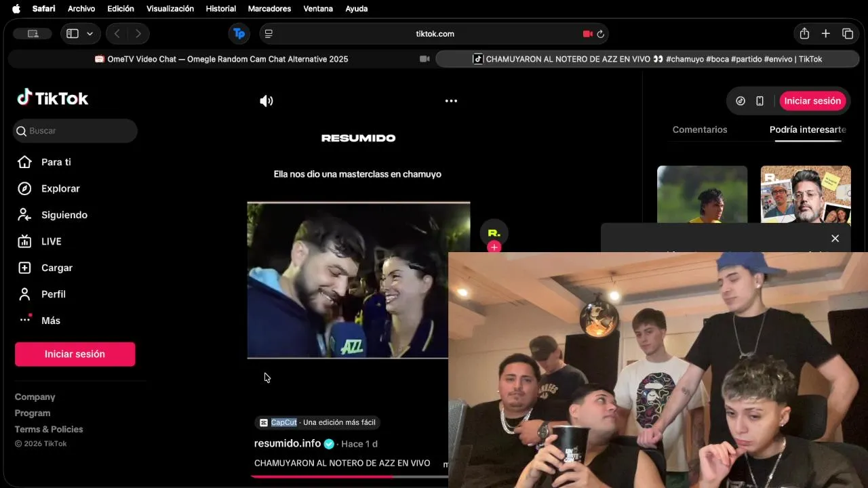The image size is (868, 488).
Task: Close the popup with X button
Action: (835, 239)
